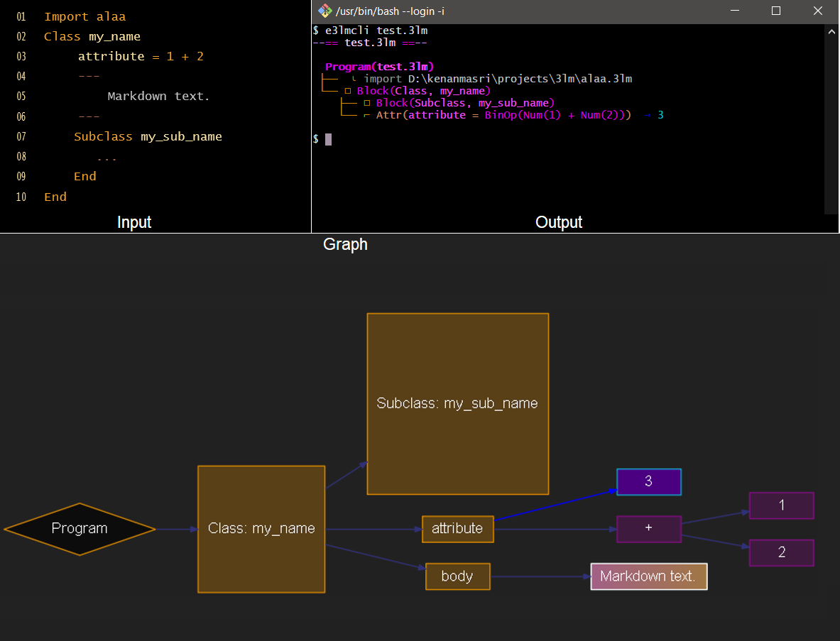
Task: Click the number 2 operand node
Action: coord(781,553)
